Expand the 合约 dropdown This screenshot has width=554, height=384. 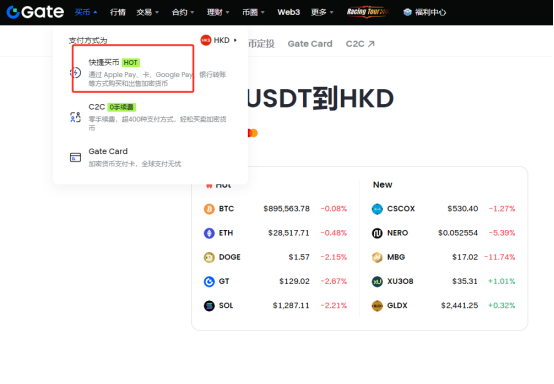pos(183,12)
